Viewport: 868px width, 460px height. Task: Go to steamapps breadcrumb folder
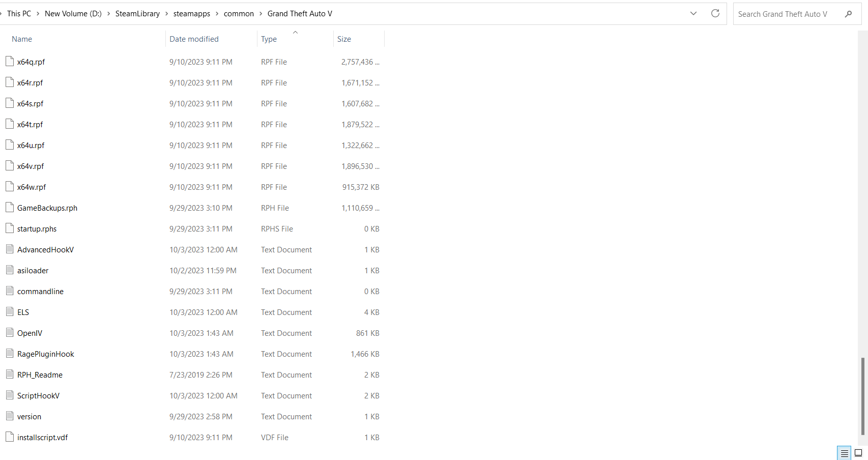tap(192, 14)
